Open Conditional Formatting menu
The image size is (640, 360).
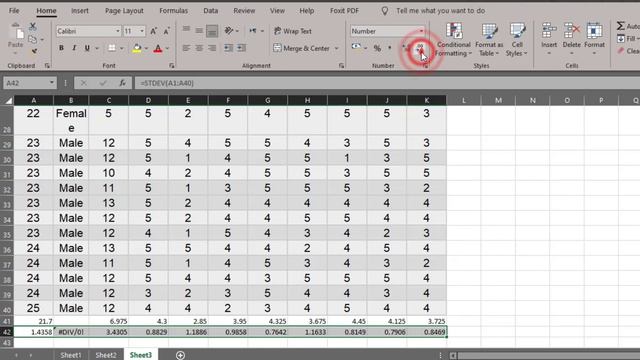453,40
